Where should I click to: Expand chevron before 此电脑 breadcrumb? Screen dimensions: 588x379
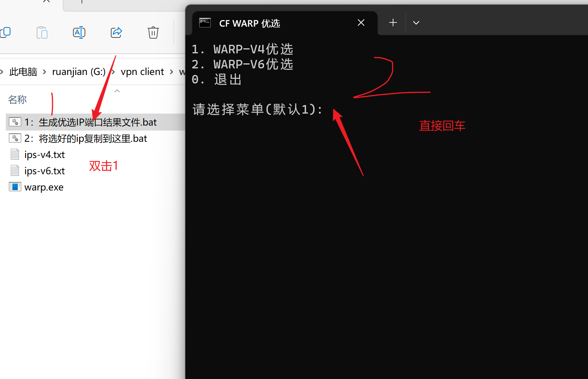tap(2, 72)
